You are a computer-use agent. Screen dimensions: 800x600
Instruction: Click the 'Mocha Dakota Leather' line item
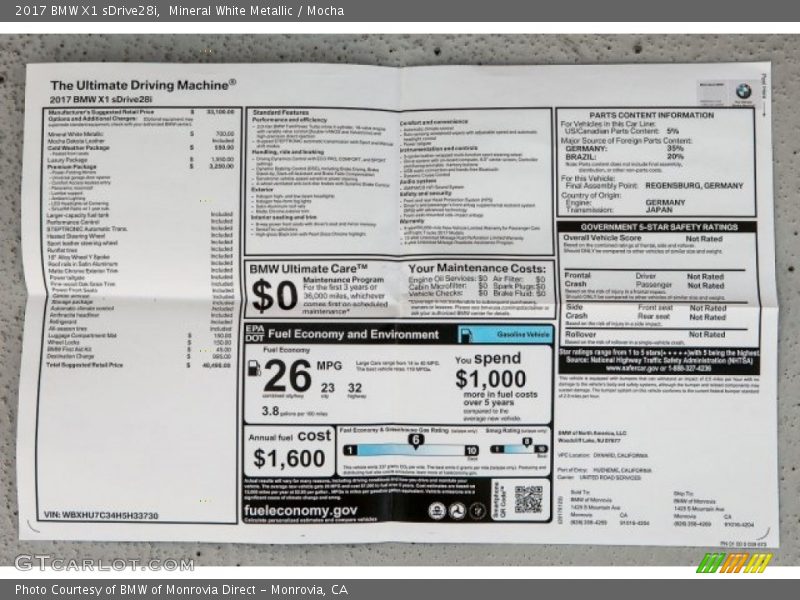76,141
